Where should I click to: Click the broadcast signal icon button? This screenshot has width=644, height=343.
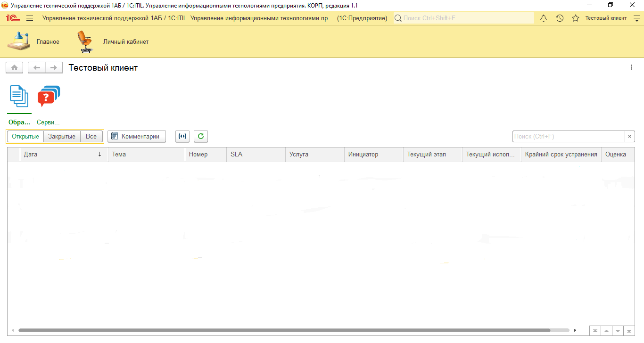click(182, 136)
